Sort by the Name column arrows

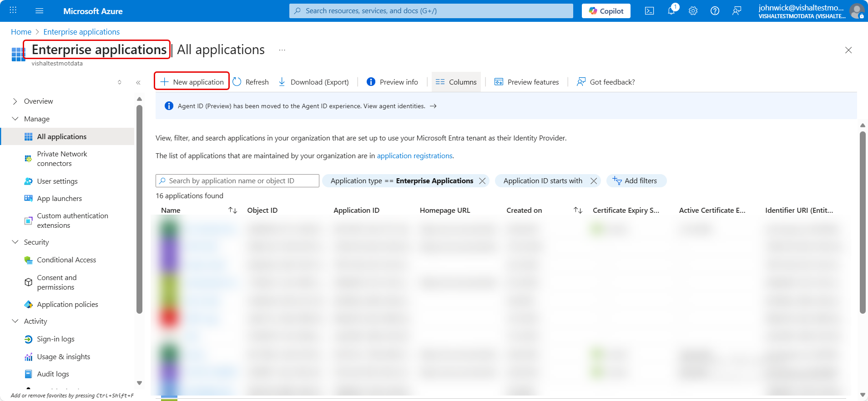coord(232,210)
